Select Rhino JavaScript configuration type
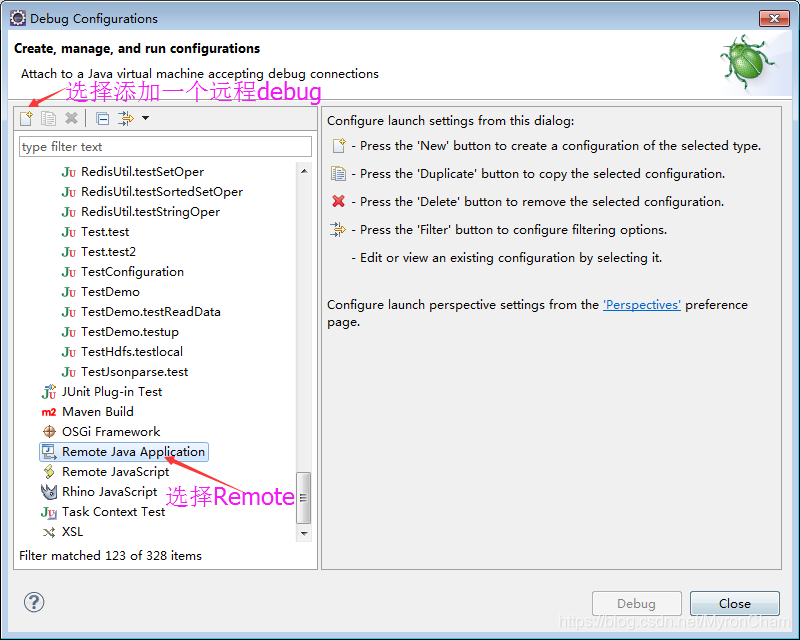800x640 pixels. pos(110,491)
